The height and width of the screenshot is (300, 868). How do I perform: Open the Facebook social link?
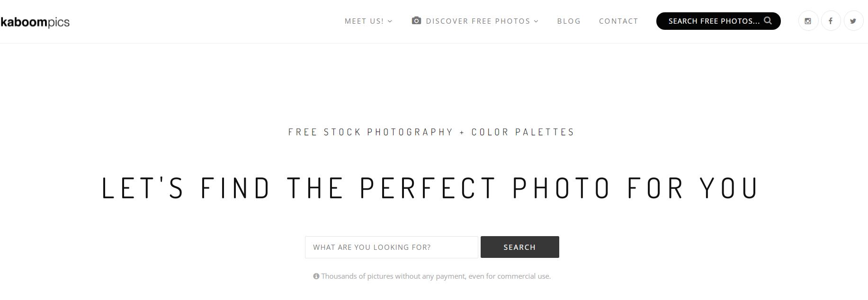pyautogui.click(x=831, y=21)
